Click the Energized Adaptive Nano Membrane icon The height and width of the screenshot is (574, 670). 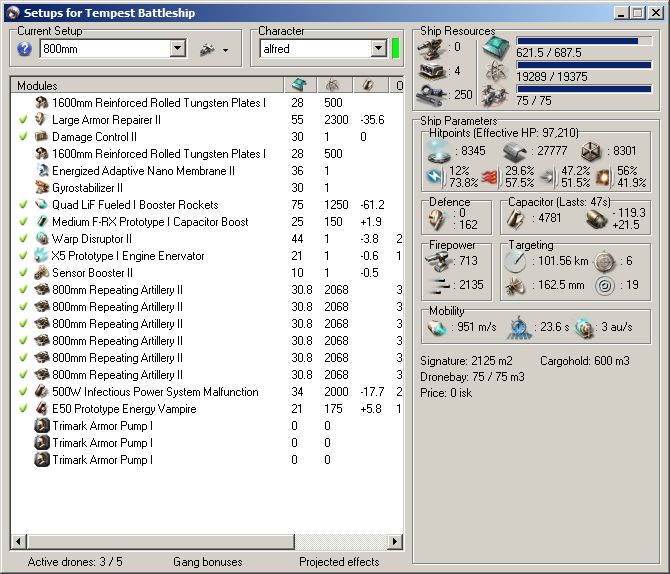click(x=42, y=170)
